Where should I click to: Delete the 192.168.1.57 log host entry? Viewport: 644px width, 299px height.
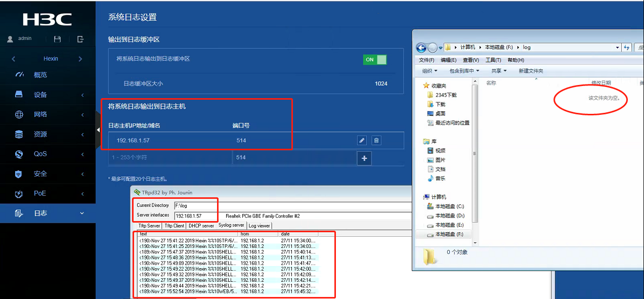[x=376, y=140]
